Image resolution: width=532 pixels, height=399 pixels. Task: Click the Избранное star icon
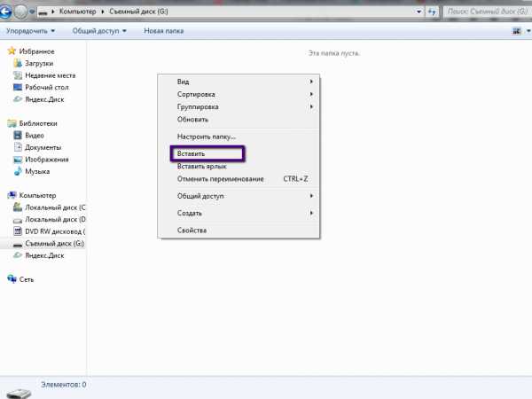point(12,51)
